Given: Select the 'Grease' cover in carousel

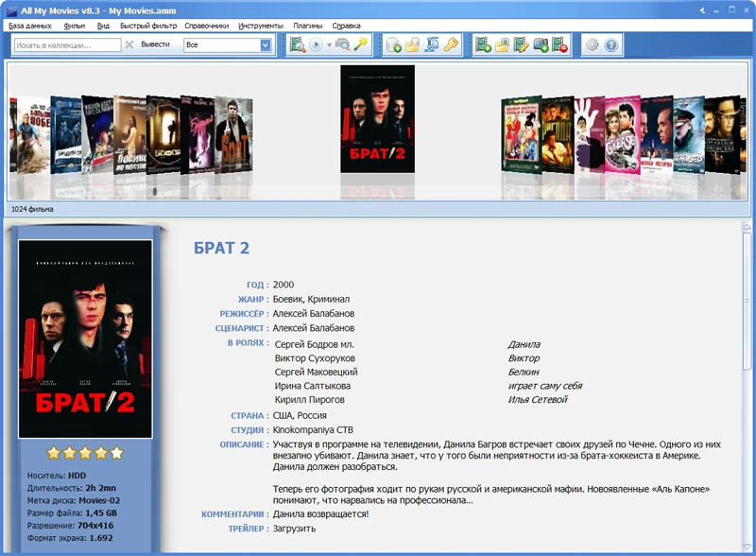Looking at the screenshot, I should point(622,134).
